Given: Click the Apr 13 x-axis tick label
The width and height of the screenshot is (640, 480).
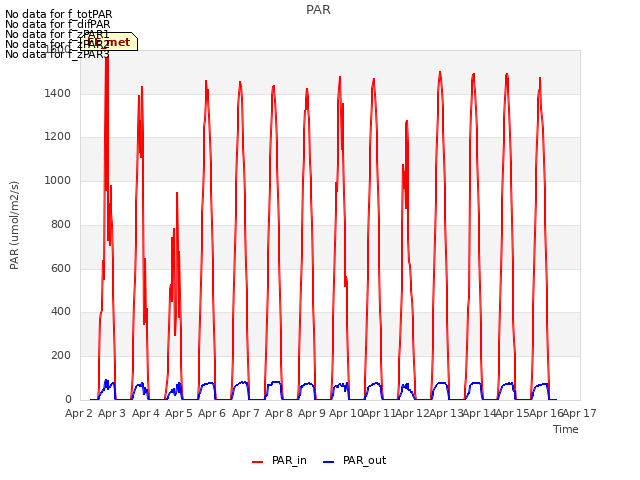Looking at the screenshot, I should (446, 413).
